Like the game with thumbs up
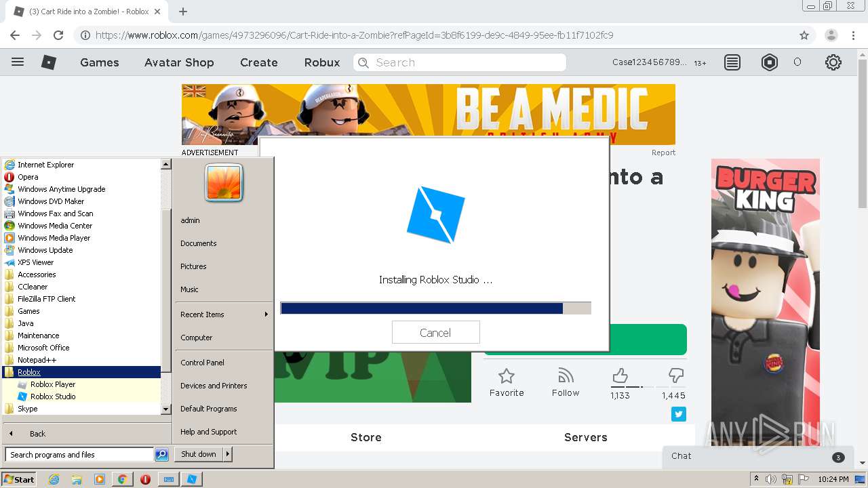The height and width of the screenshot is (488, 868). pyautogui.click(x=620, y=375)
